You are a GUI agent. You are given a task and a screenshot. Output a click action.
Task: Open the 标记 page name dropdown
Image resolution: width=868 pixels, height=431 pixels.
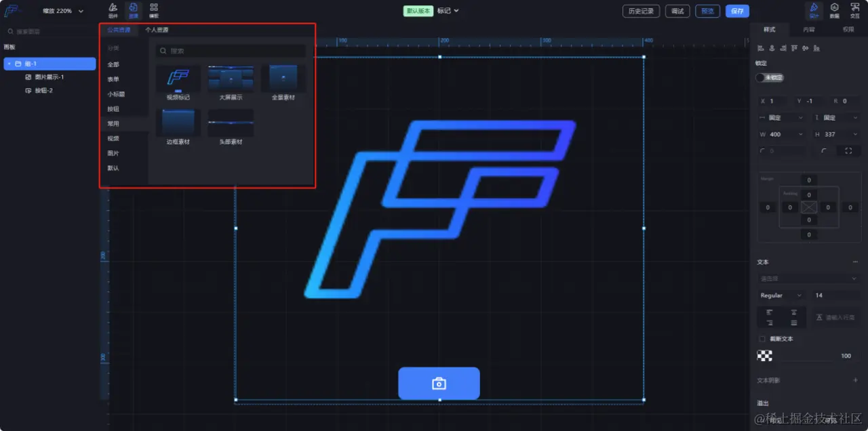[x=448, y=11]
